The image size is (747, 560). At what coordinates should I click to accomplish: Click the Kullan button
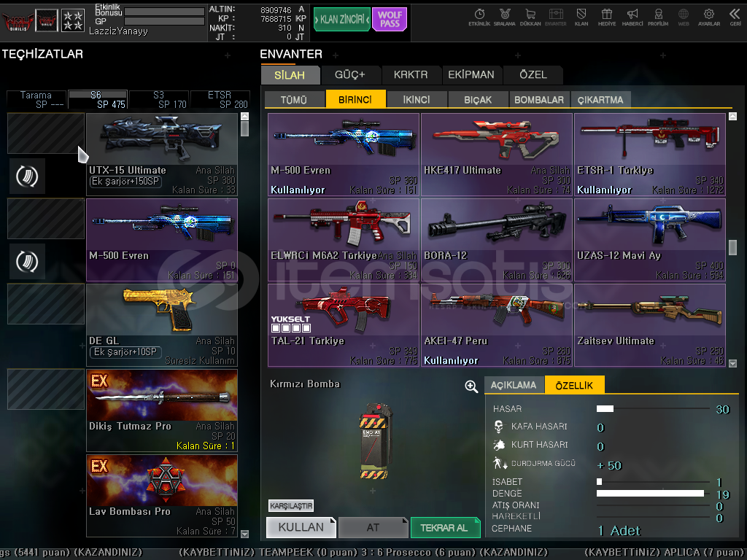coord(301,527)
